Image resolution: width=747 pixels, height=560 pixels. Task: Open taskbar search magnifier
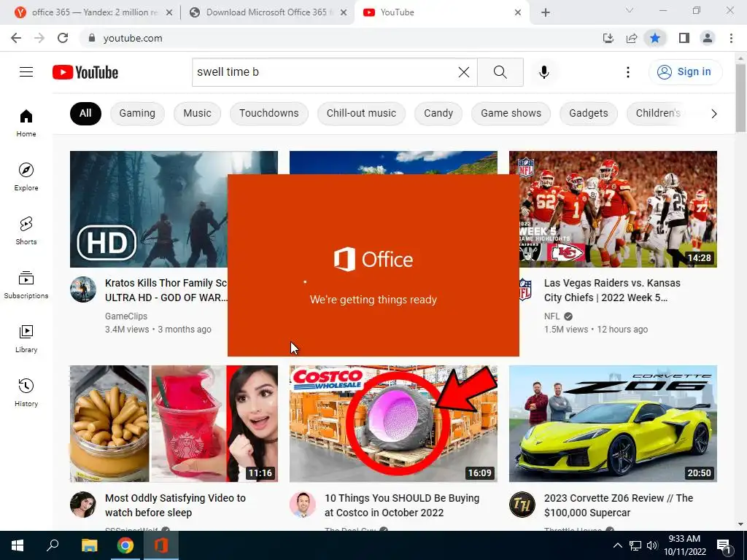53,545
